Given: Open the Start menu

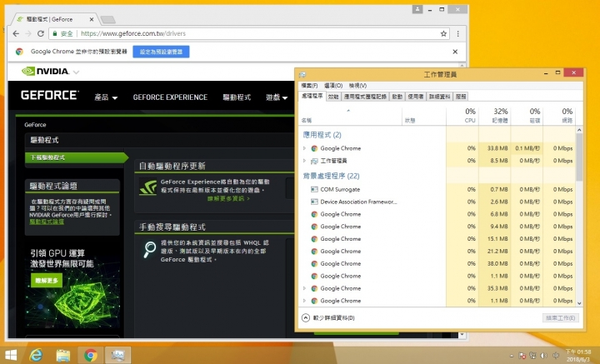Looking at the screenshot, I should pyautogui.click(x=10, y=355).
